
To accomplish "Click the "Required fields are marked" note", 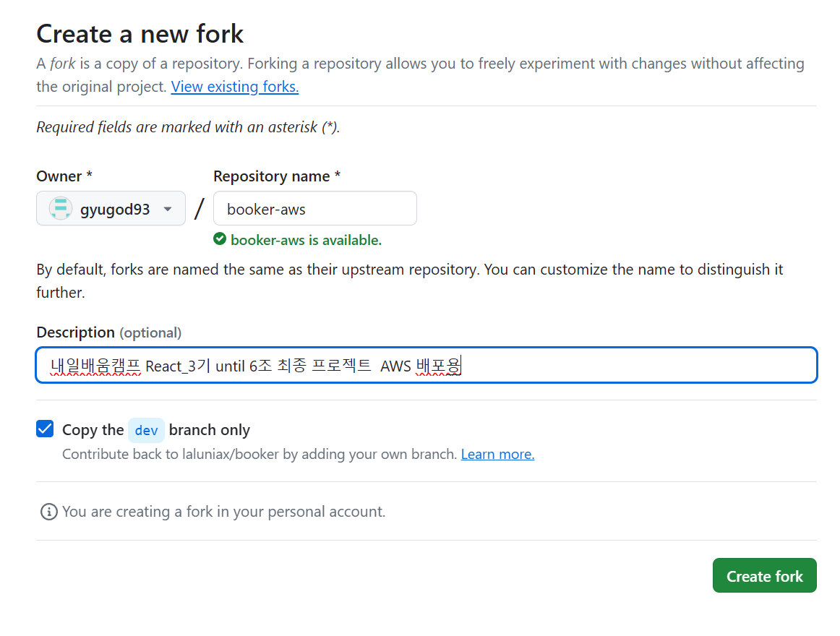I will click(188, 127).
